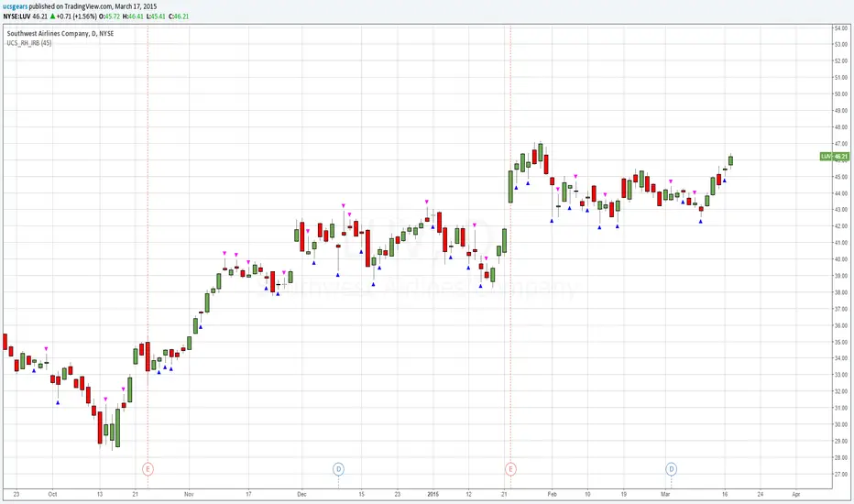
Task: Click the H:46.41 high value
Action: click(x=134, y=16)
